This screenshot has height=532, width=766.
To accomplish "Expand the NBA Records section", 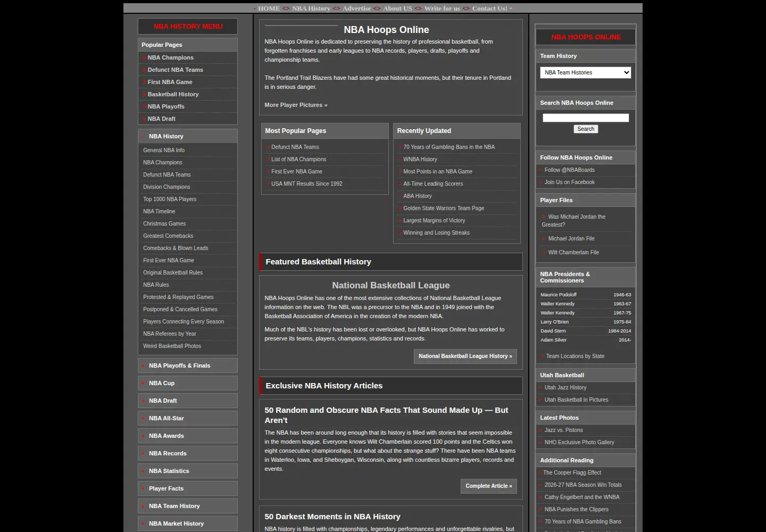I will [x=188, y=453].
